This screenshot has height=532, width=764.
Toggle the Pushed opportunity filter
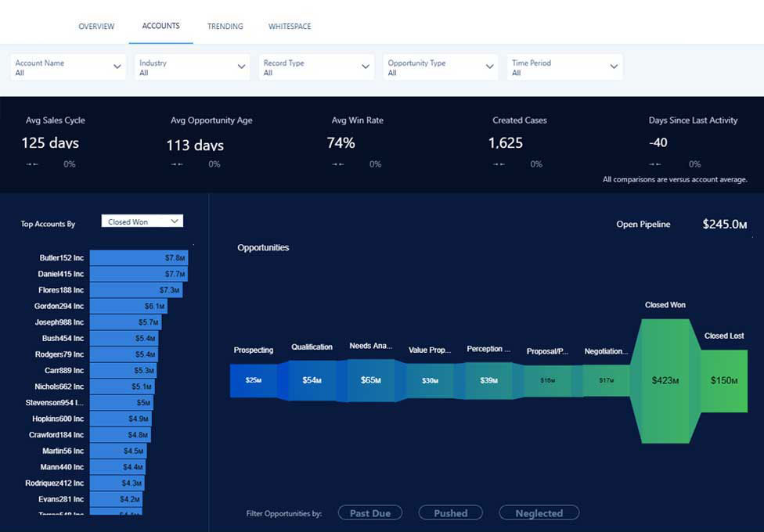tap(451, 513)
